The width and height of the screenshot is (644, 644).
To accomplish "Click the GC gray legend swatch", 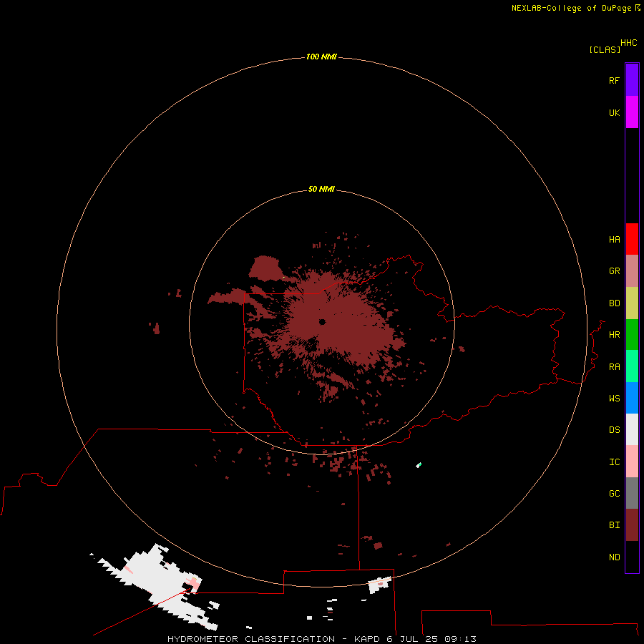I will pos(632,493).
